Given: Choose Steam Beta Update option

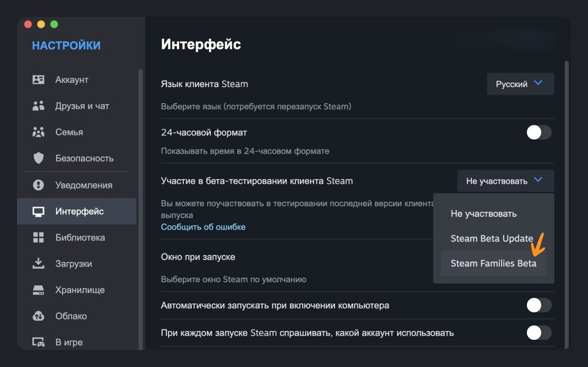Looking at the screenshot, I should [491, 238].
